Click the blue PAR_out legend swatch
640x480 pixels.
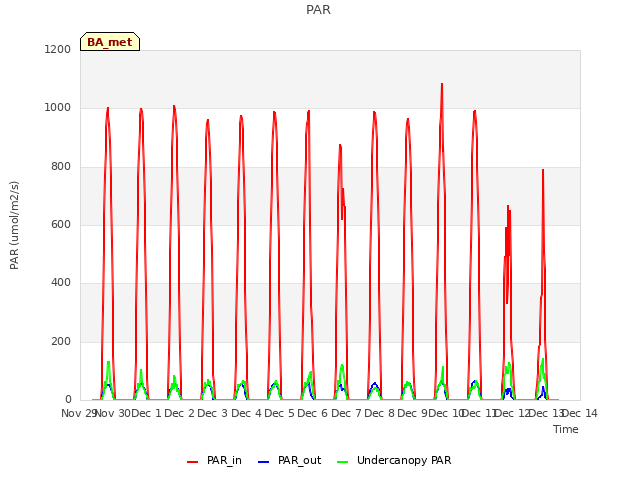coord(264,462)
